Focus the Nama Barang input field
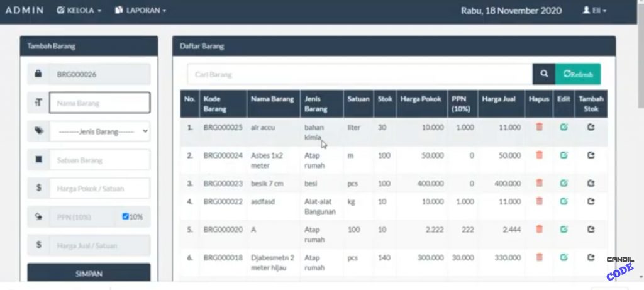The image size is (644, 290). pos(99,103)
